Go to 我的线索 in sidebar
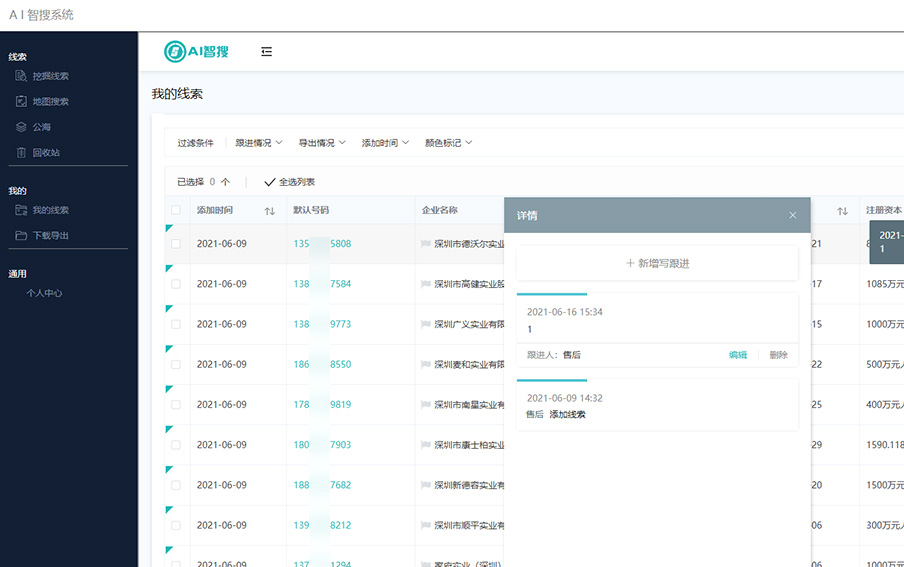Image resolution: width=904 pixels, height=567 pixels. click(50, 210)
